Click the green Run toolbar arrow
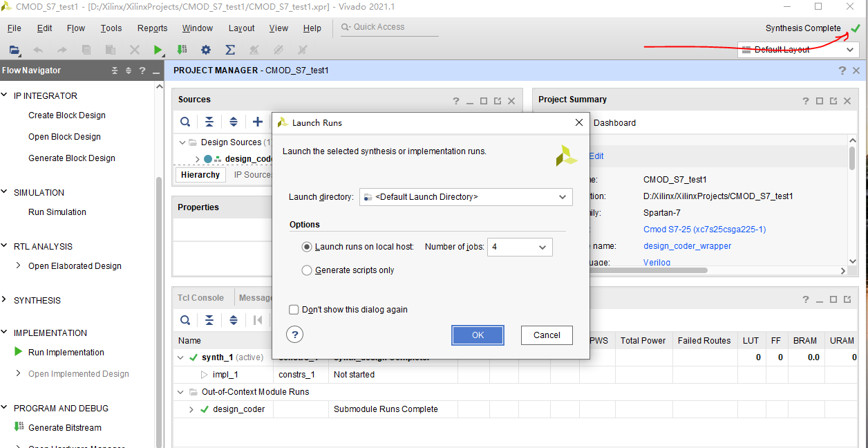 (x=158, y=50)
